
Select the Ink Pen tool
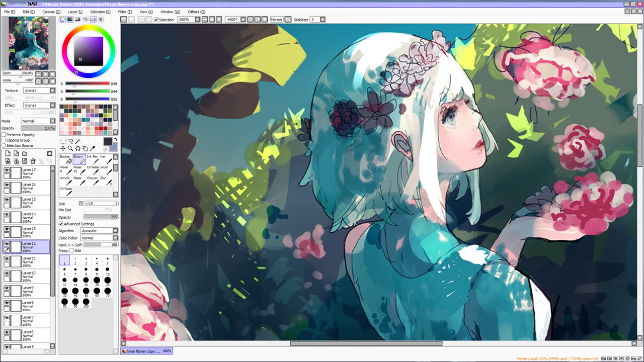(92, 159)
